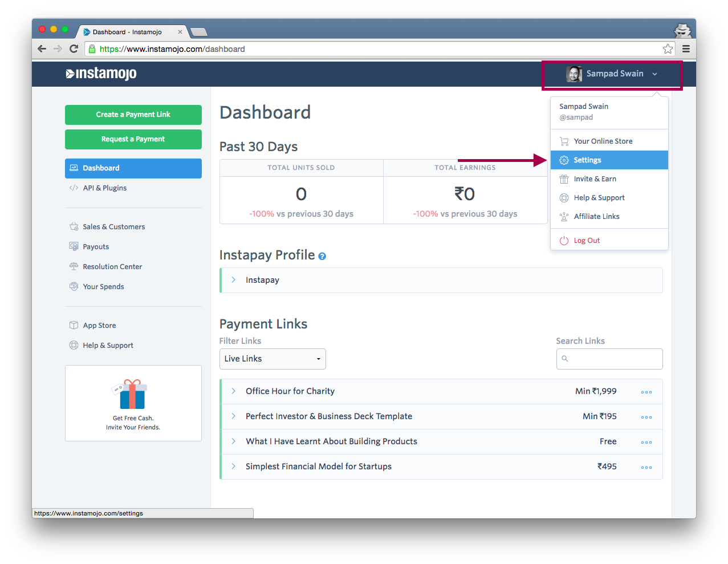Open more options for What I Have Learnt
This screenshot has width=728, height=564.
(646, 443)
